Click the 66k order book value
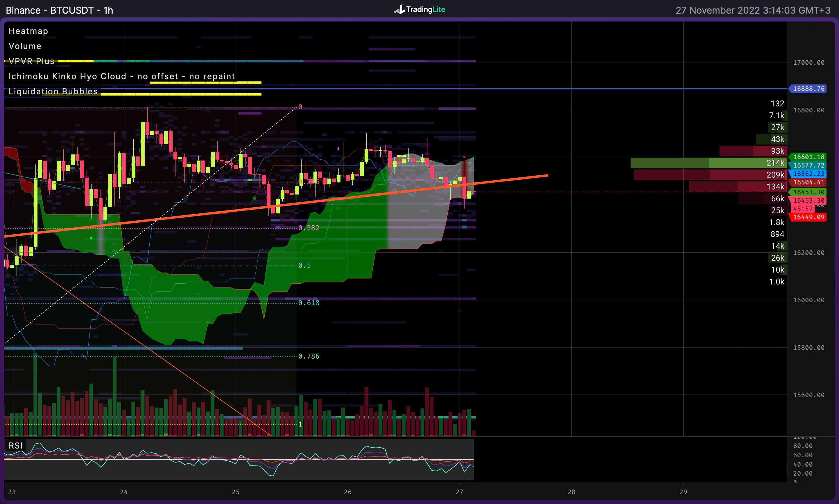The width and height of the screenshot is (839, 504). [x=777, y=198]
